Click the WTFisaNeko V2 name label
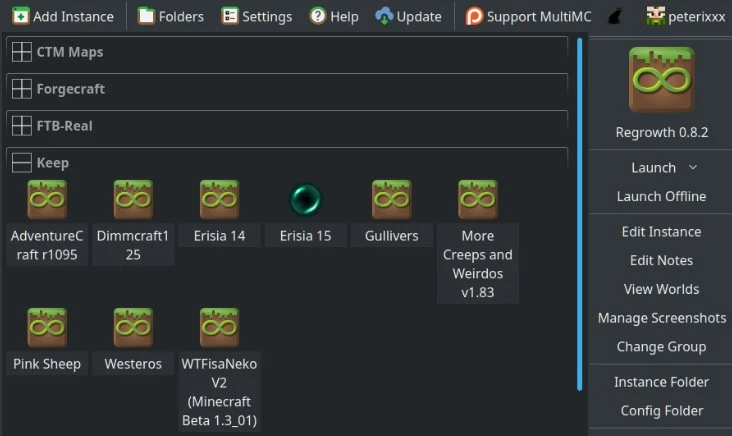 219,392
